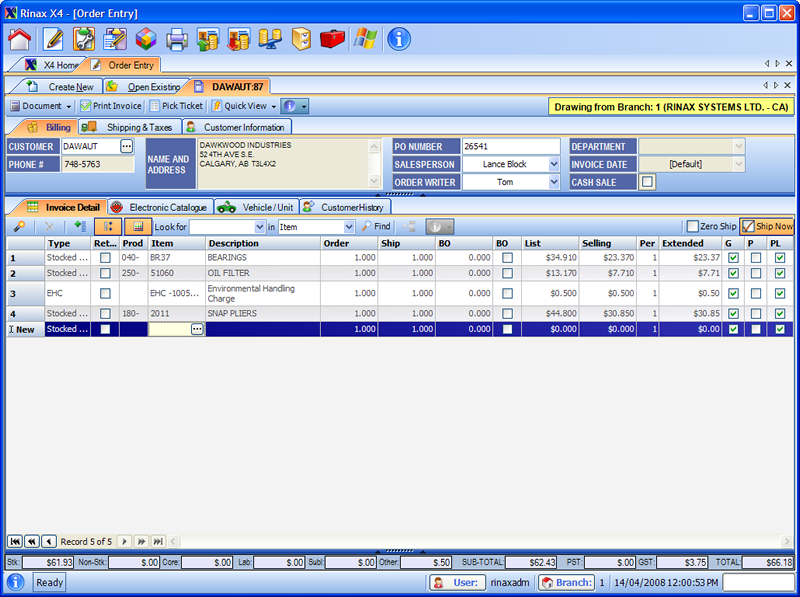The height and width of the screenshot is (597, 800).
Task: Open the info button dropdown arrow
Action: click(304, 106)
